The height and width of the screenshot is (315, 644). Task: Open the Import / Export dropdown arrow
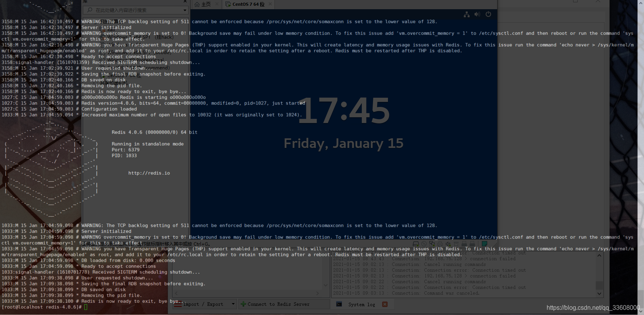233,304
